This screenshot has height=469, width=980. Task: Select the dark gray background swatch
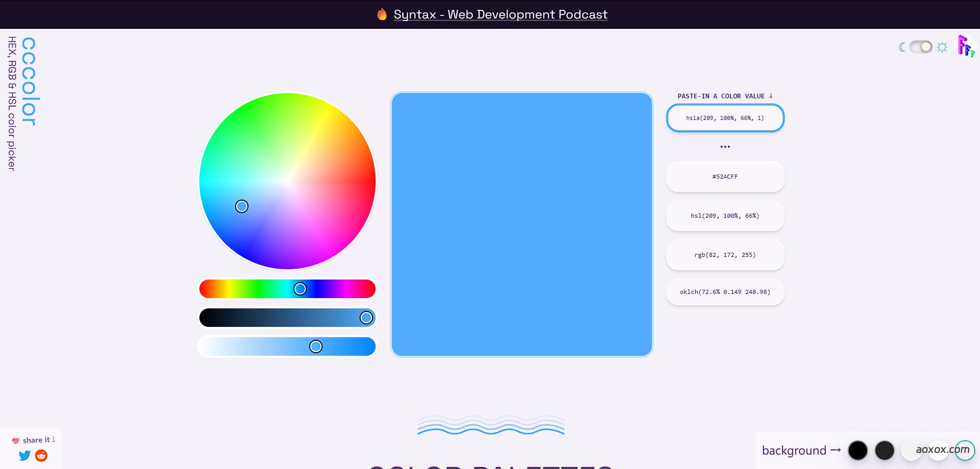(885, 450)
